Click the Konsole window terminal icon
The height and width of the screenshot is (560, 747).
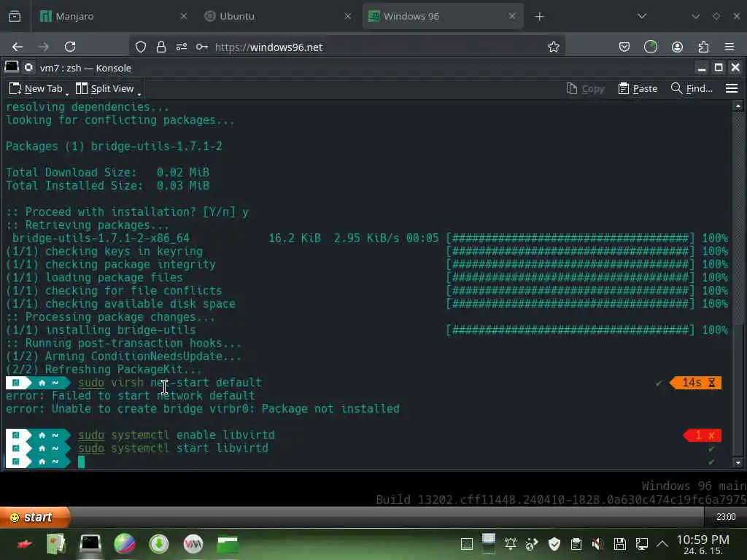pos(12,67)
